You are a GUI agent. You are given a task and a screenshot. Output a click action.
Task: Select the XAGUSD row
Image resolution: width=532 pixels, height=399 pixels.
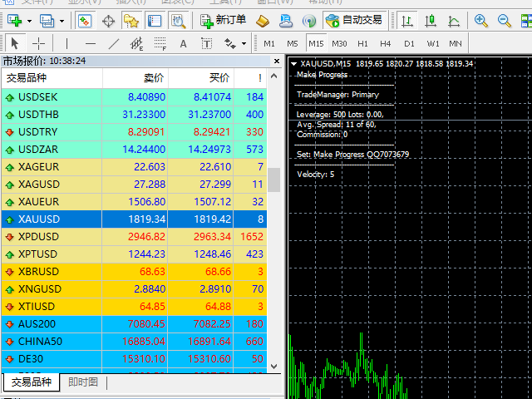click(134, 185)
